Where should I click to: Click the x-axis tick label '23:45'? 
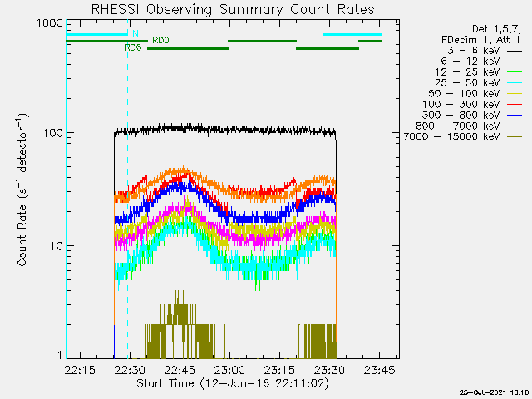(x=379, y=370)
